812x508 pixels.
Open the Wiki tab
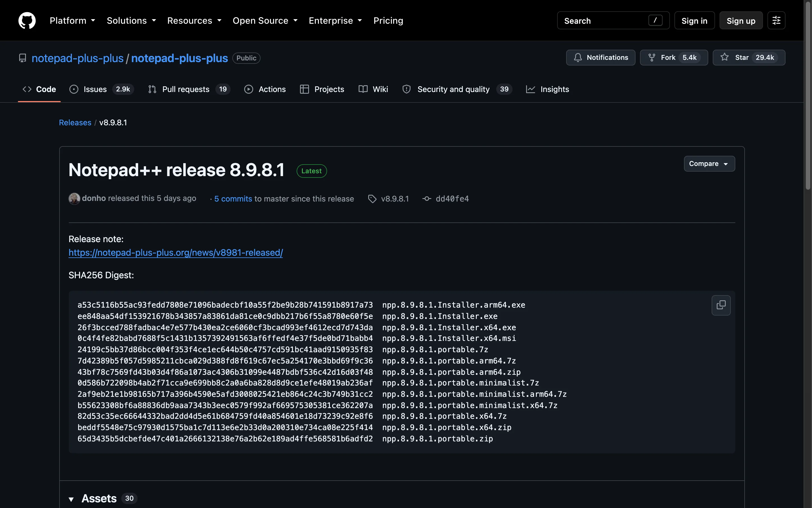click(x=373, y=89)
